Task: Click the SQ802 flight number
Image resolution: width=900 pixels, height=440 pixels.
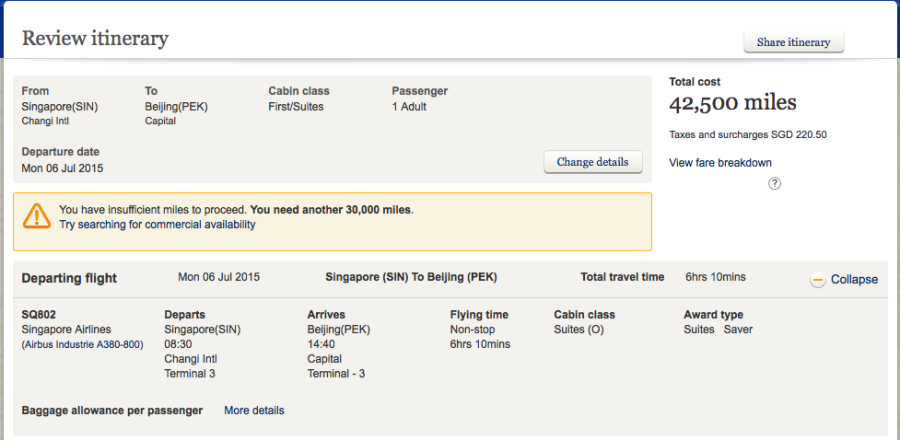Action: click(39, 315)
